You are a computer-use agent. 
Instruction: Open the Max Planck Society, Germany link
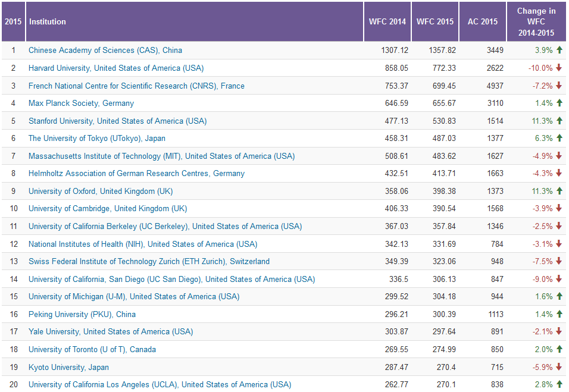click(x=81, y=104)
